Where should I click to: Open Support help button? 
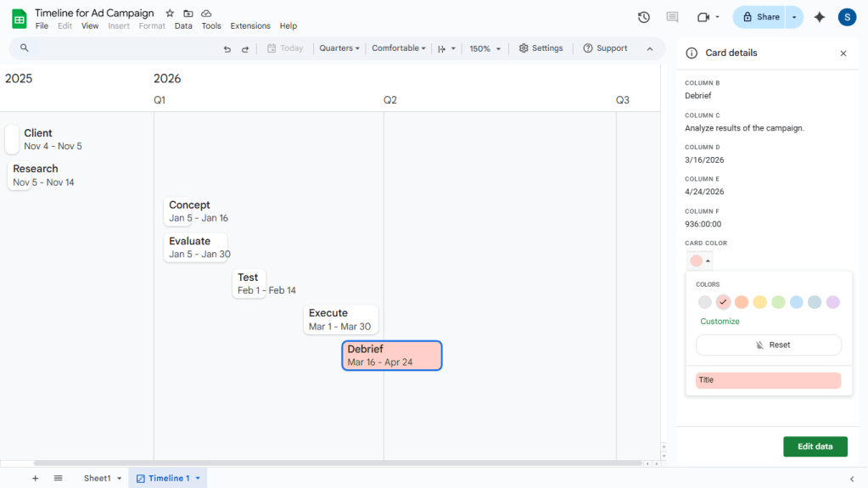[x=605, y=48]
